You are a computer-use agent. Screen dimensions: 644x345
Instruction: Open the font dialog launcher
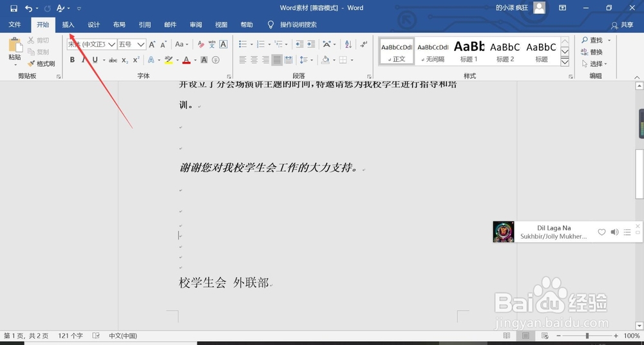(229, 77)
